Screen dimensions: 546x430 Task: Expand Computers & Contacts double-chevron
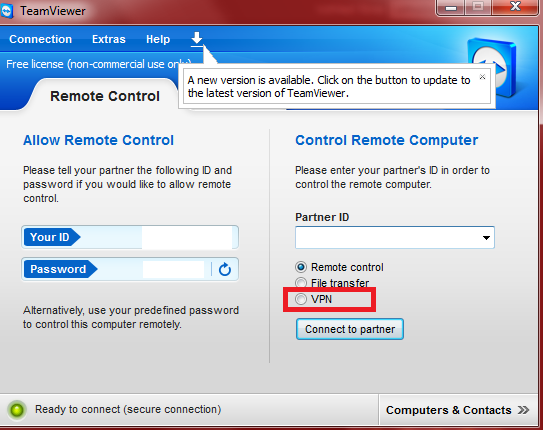(x=523, y=410)
